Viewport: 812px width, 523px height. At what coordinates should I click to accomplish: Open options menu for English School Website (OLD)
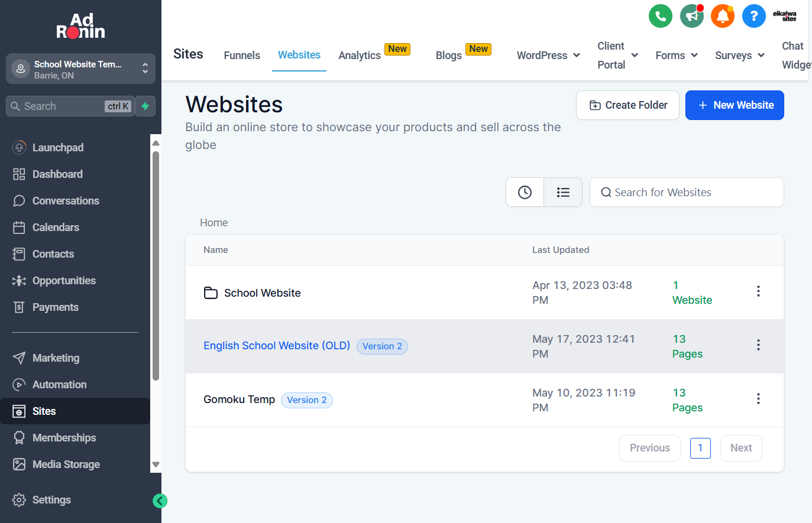pos(758,345)
